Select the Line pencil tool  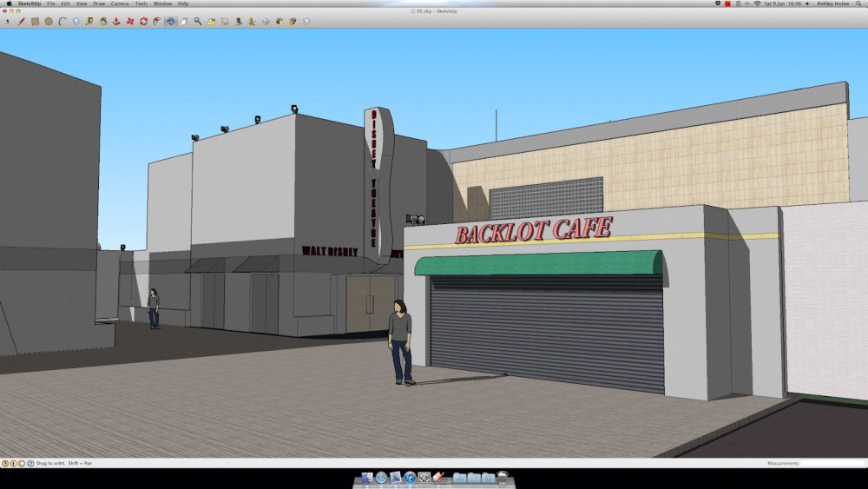[x=22, y=21]
